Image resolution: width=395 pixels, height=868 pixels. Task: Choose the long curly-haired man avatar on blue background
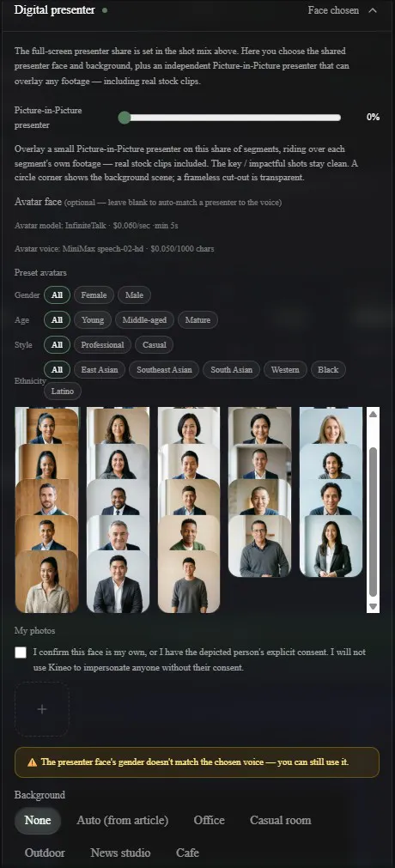331,462
